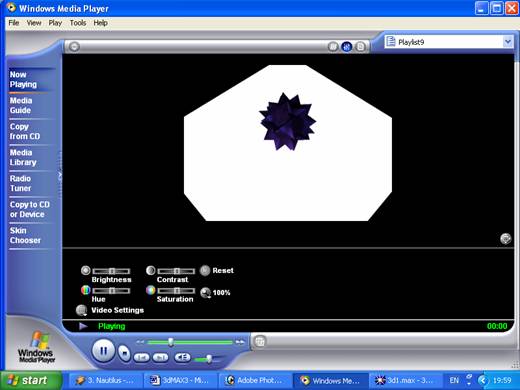Click the EN language indicator

point(454,380)
